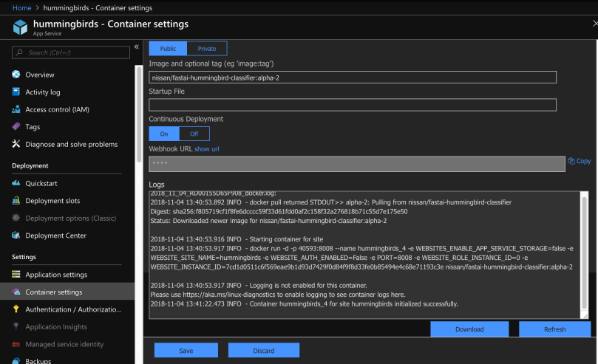Viewport: 598px width, 364px height.
Task: Open Application settings menu item
Action: click(55, 275)
